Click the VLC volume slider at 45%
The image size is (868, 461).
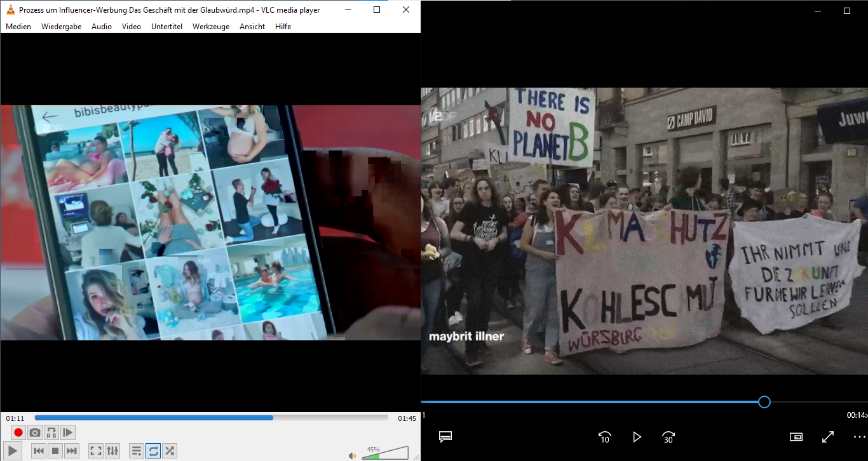379,454
